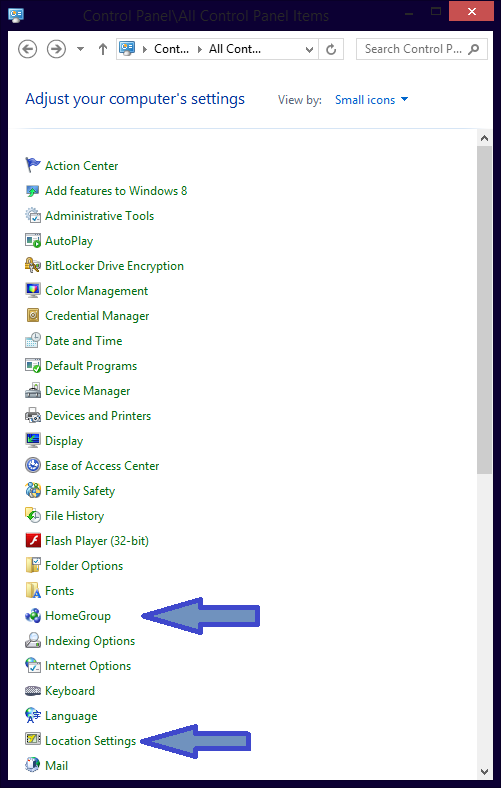
Task: Click the Flash Player (32-bit) icon
Action: [x=33, y=541]
